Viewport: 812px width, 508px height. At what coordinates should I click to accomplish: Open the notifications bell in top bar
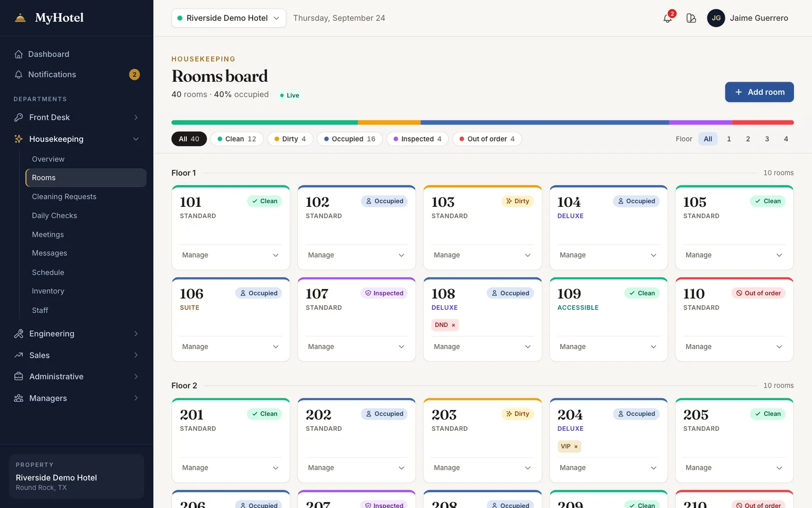[x=667, y=18]
